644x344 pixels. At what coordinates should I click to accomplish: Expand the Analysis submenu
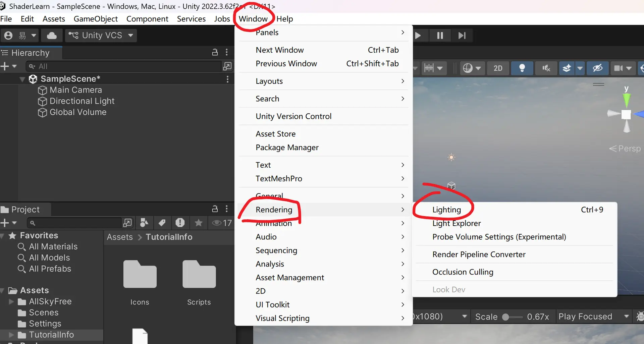pos(324,264)
